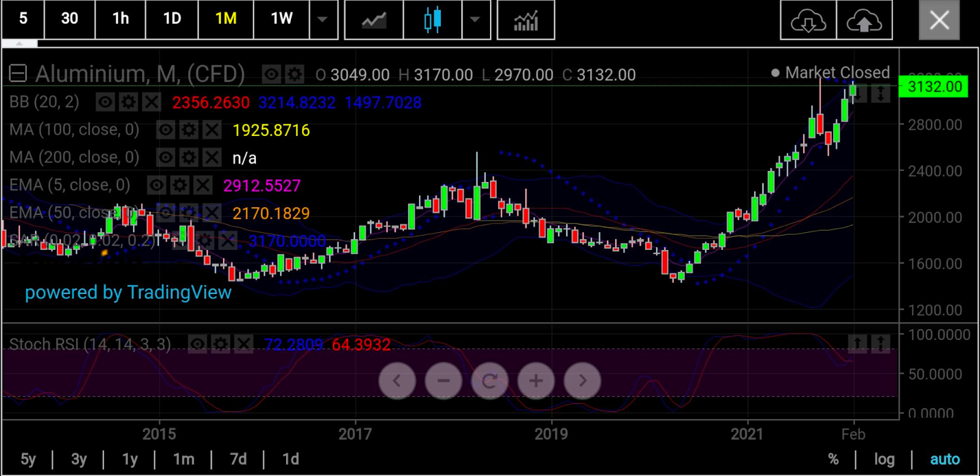This screenshot has width=980, height=476.
Task: Open settings for Stoch RSI
Action: (x=221, y=344)
